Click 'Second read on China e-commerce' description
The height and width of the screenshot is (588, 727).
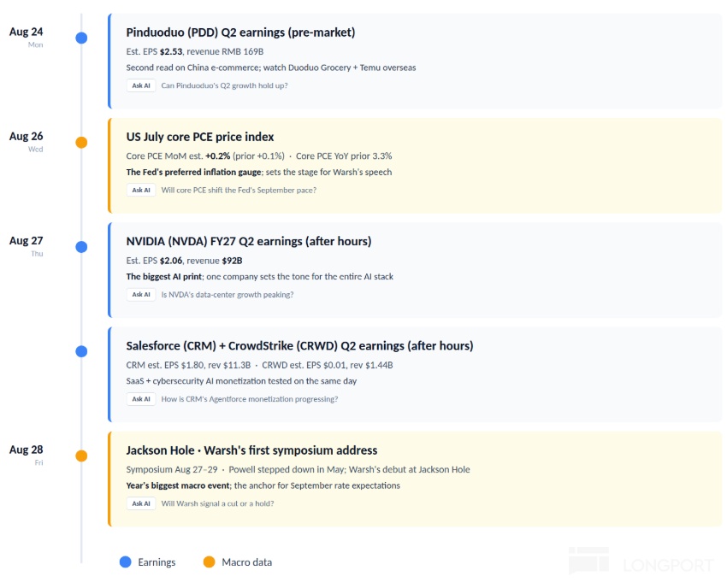tap(271, 68)
